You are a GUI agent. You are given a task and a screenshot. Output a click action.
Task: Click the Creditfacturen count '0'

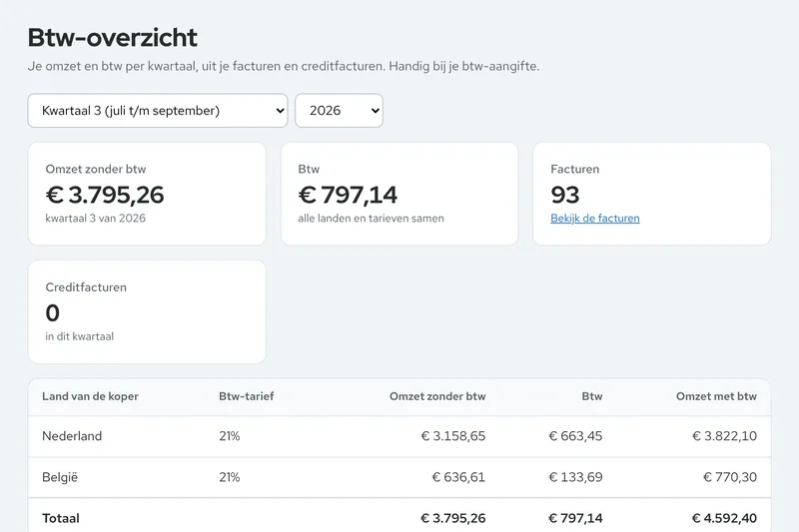(53, 312)
